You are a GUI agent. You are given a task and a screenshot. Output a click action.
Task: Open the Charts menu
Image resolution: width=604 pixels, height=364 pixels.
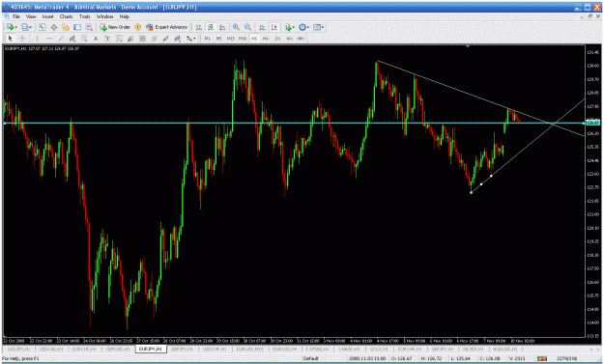pyautogui.click(x=67, y=16)
